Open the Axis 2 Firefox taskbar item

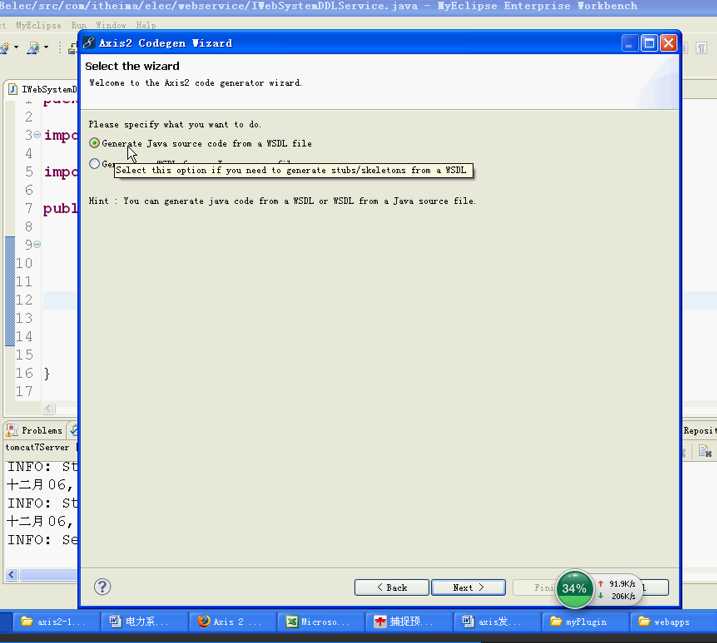pyautogui.click(x=231, y=622)
